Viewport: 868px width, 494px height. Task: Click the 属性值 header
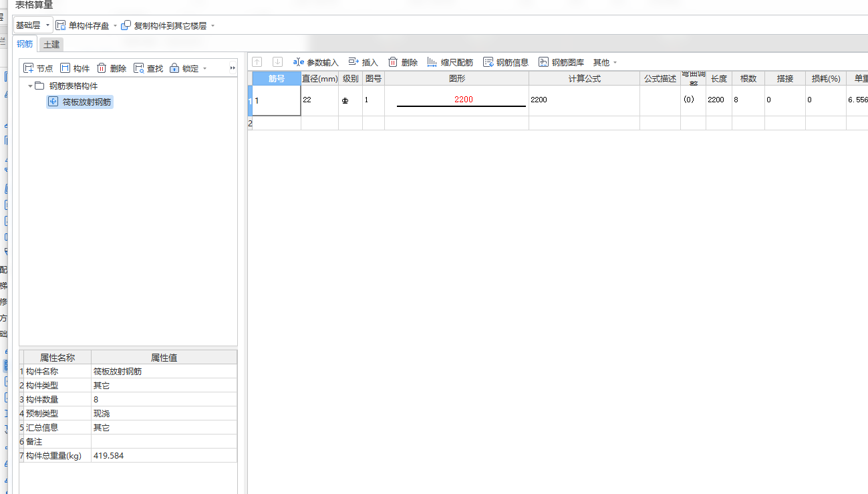coord(164,358)
